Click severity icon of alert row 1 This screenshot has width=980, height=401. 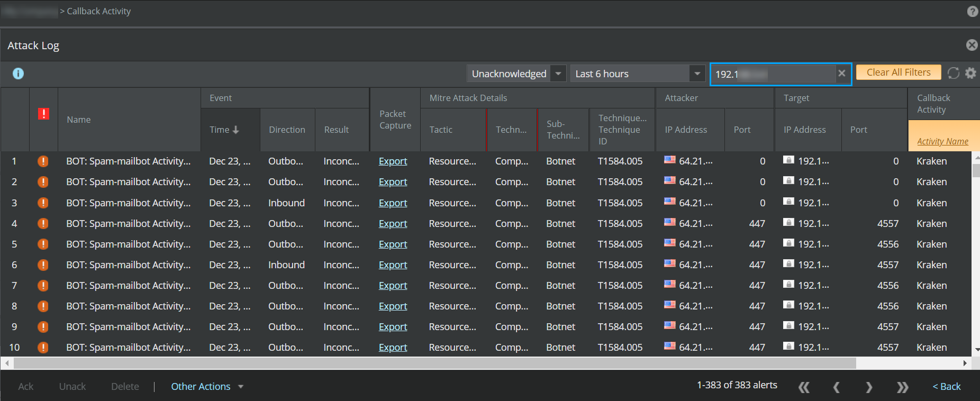[x=43, y=161]
